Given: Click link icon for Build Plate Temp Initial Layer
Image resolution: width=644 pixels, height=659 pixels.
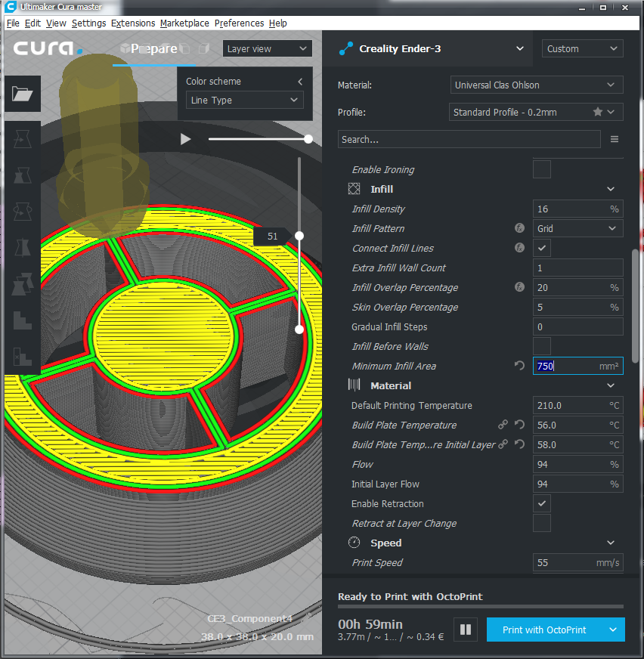Looking at the screenshot, I should [503, 444].
